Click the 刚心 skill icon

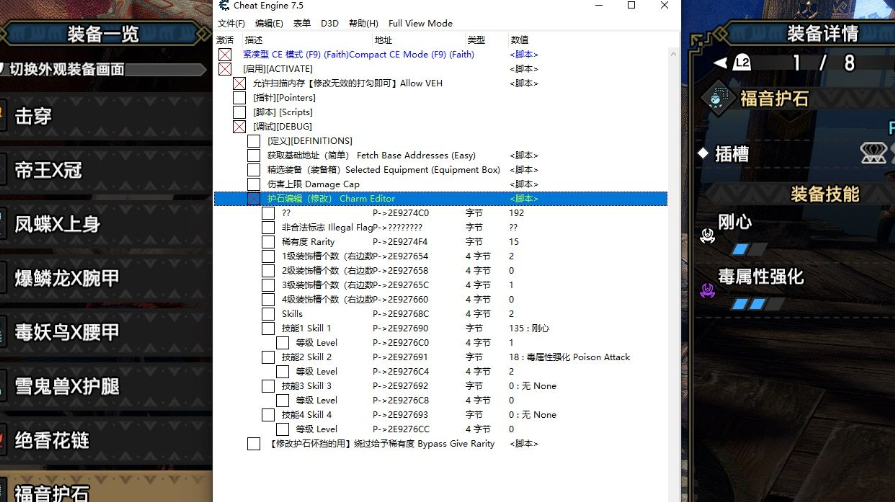click(708, 235)
